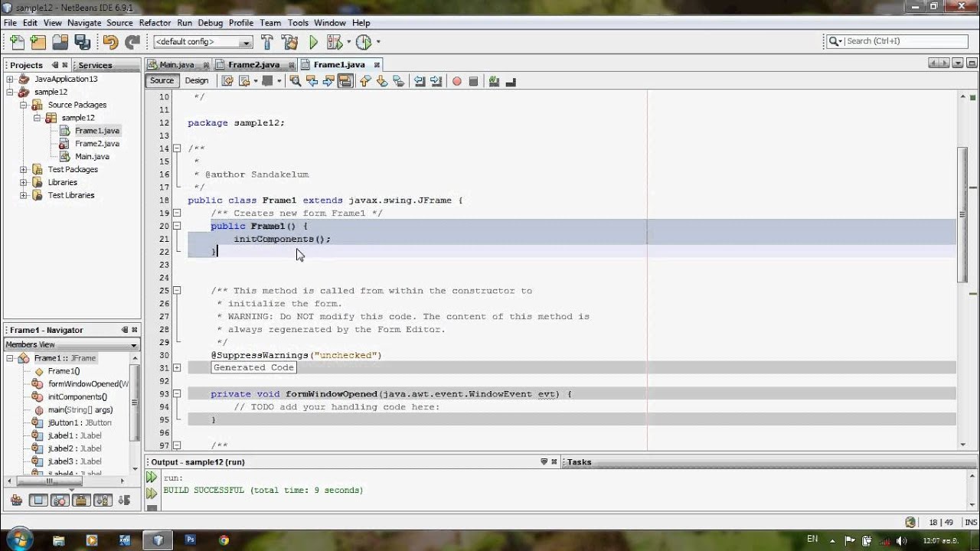Switch to the Main.java tab
This screenshot has height=551, width=980.
[177, 65]
